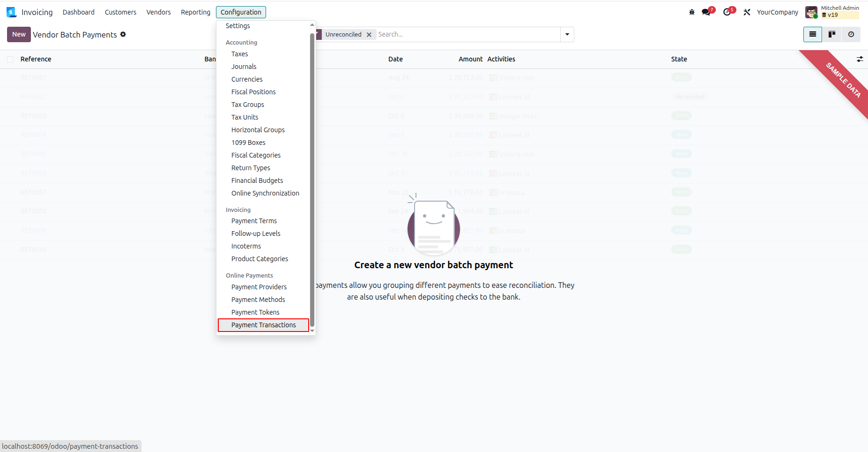This screenshot has width=868, height=452.
Task: Select Payment Transactions menu entry
Action: [263, 325]
